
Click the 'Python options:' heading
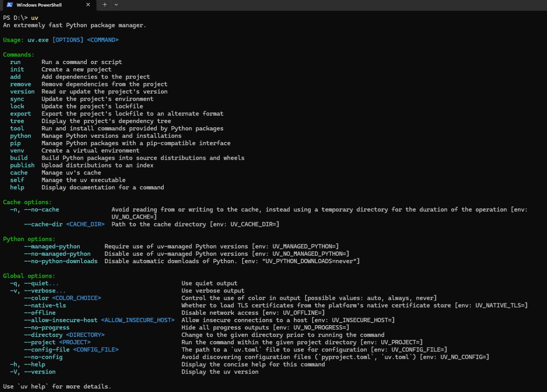[x=29, y=239]
